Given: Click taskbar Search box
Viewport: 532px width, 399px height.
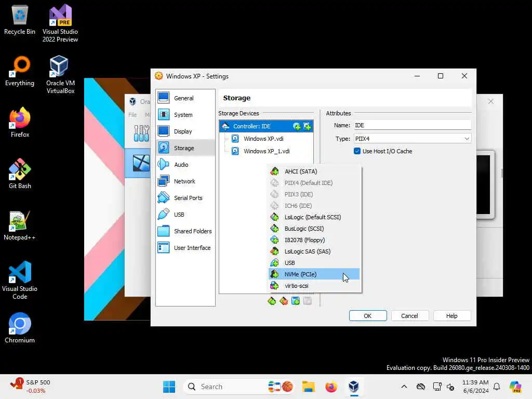Looking at the screenshot, I should point(239,387).
